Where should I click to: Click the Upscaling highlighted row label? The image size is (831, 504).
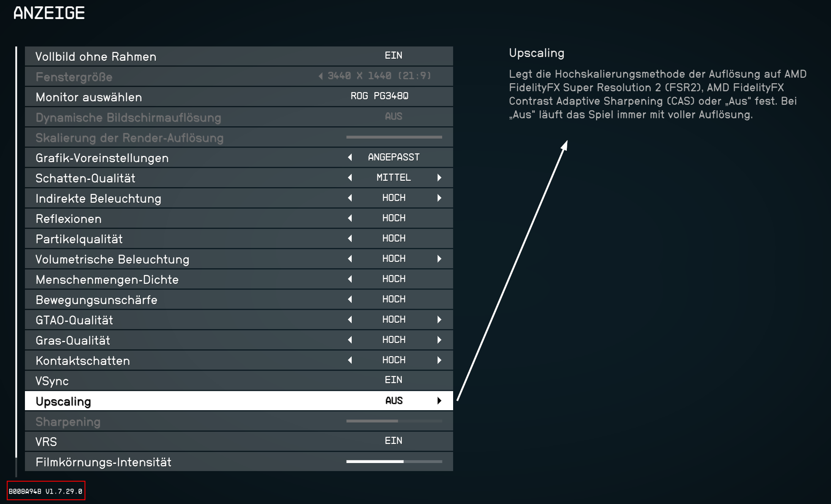[x=63, y=401]
